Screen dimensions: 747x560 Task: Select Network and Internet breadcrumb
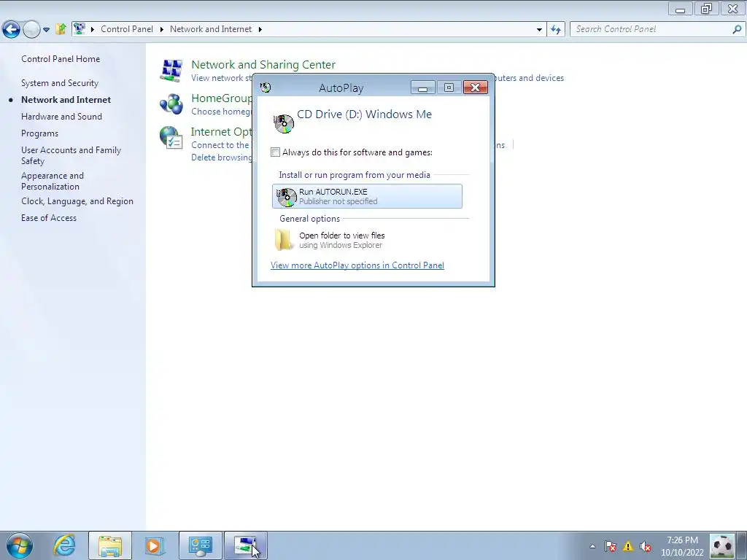[x=211, y=29]
